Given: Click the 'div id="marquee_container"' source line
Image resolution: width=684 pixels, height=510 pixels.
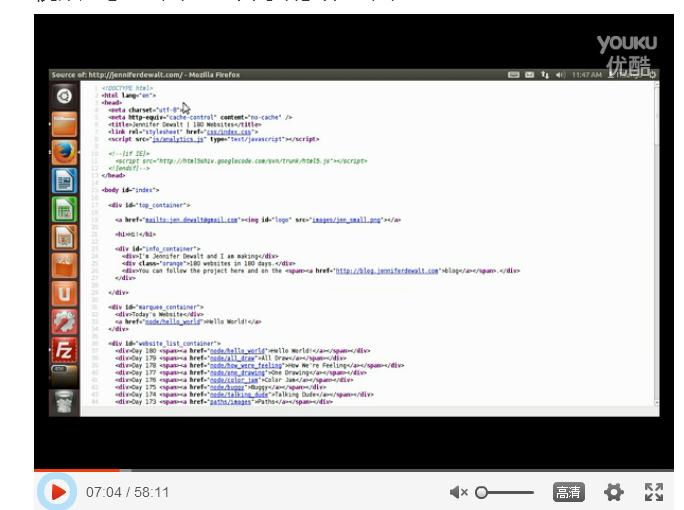Looking at the screenshot, I should click(156, 307).
